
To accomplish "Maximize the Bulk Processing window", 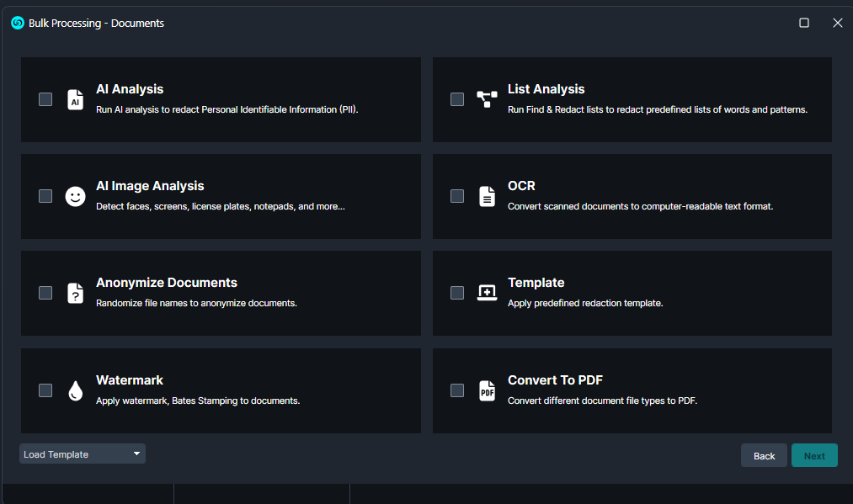I will point(804,23).
